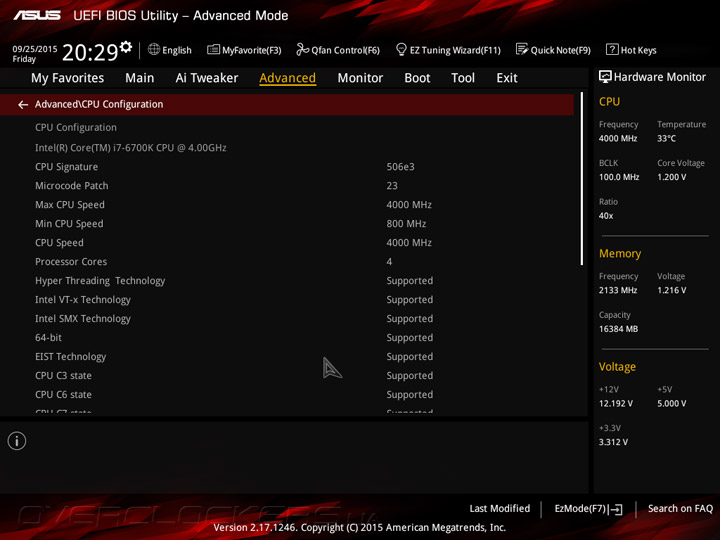Screen dimensions: 720x540
Task: Click Memory frequency 2133 MHz value
Action: (618, 290)
